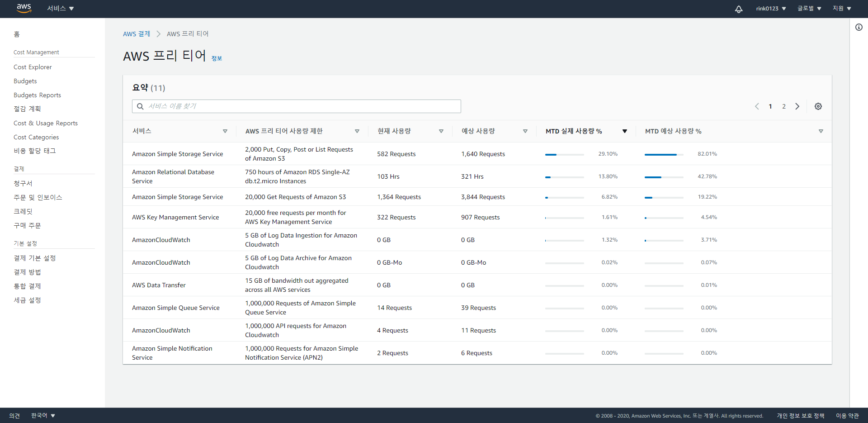This screenshot has height=423, width=868.
Task: Select page 1 in pagination
Action: [770, 106]
